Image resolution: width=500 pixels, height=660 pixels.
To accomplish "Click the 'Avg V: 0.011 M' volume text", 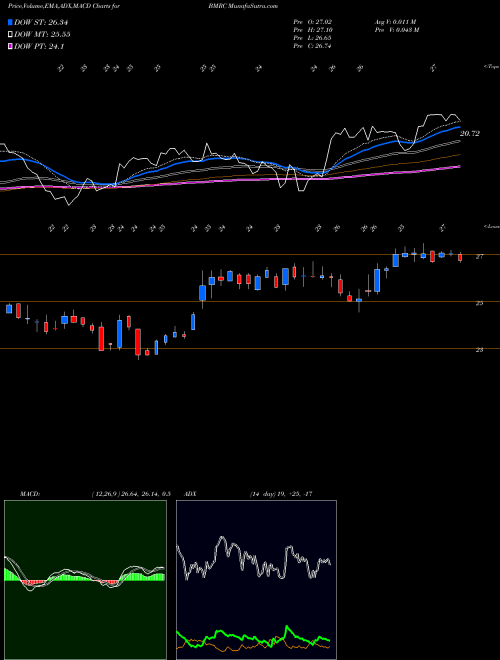I will (396, 22).
